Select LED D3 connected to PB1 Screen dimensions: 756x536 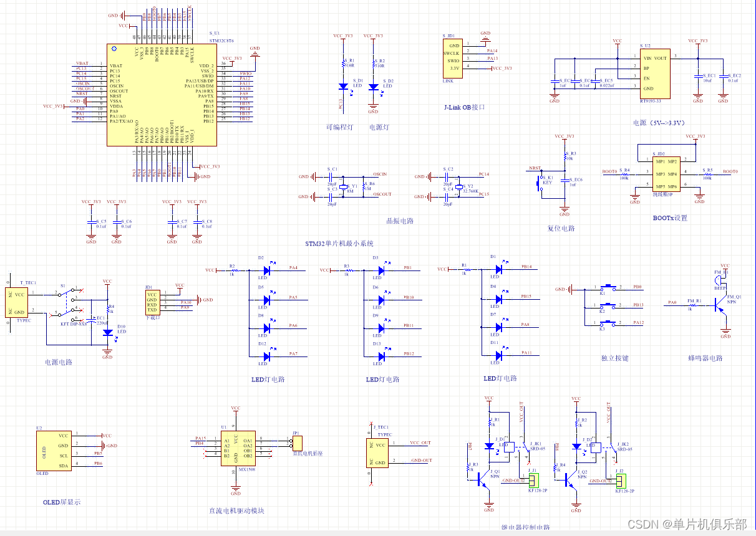pyautogui.click(x=381, y=270)
